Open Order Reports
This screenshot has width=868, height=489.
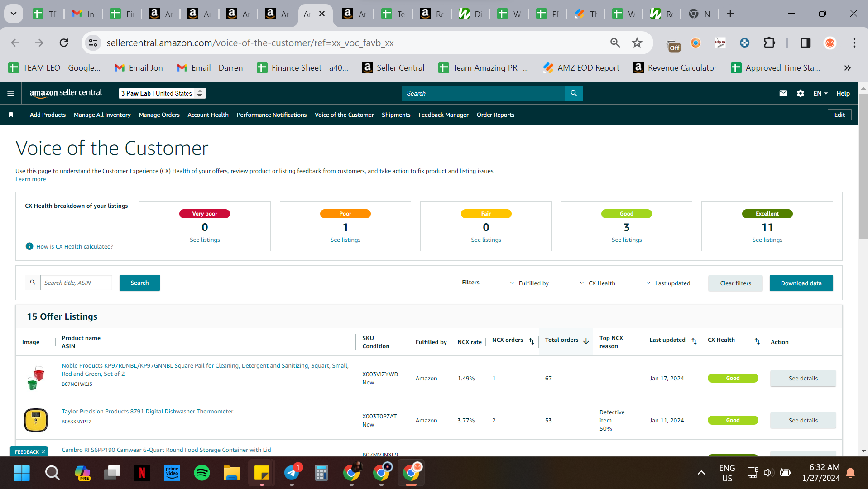(495, 115)
